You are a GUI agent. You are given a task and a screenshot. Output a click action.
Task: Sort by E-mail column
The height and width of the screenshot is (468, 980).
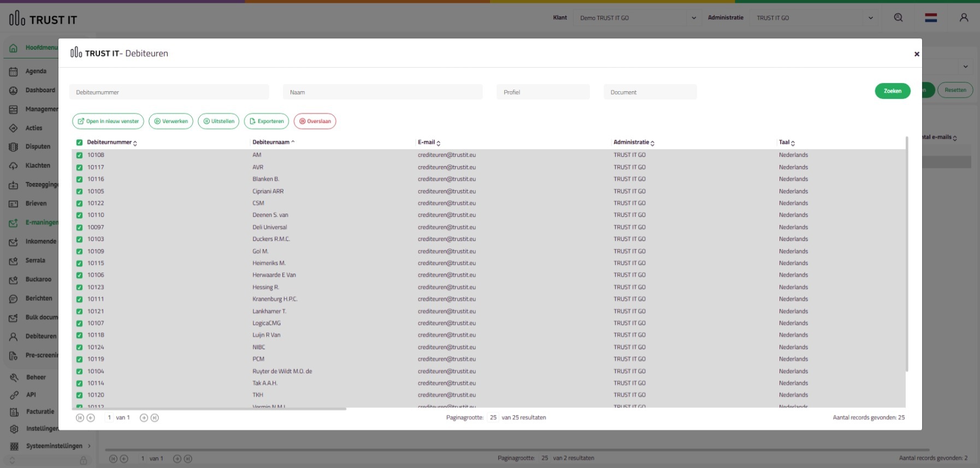(x=429, y=143)
